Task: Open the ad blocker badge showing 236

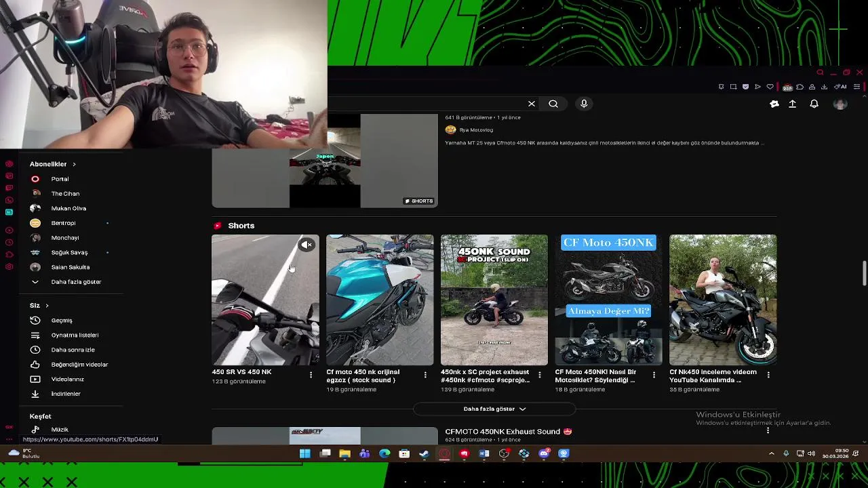Action: coord(787,87)
